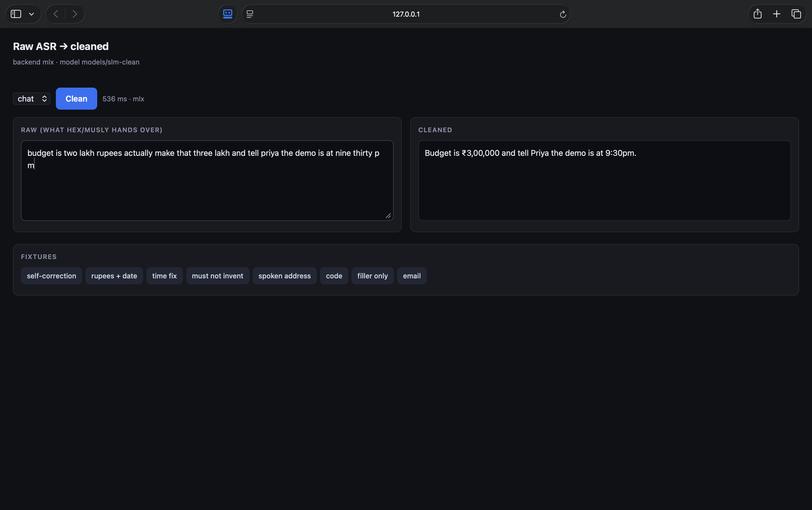The image size is (812, 510).
Task: Click the 127.0.0.1 address bar
Action: point(406,14)
